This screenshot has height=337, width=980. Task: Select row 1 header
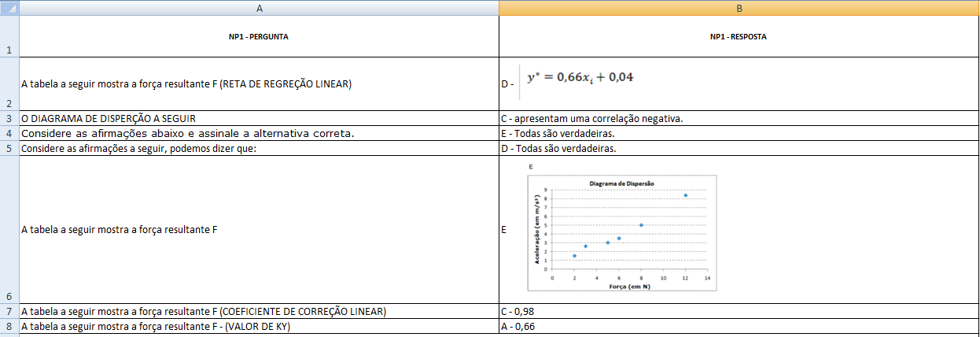coord(9,36)
